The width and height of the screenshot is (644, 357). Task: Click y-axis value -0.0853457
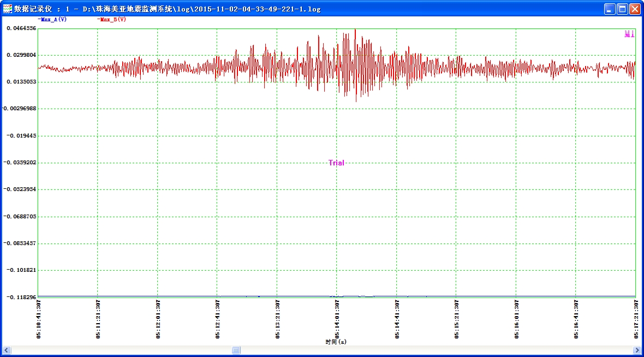(x=20, y=243)
